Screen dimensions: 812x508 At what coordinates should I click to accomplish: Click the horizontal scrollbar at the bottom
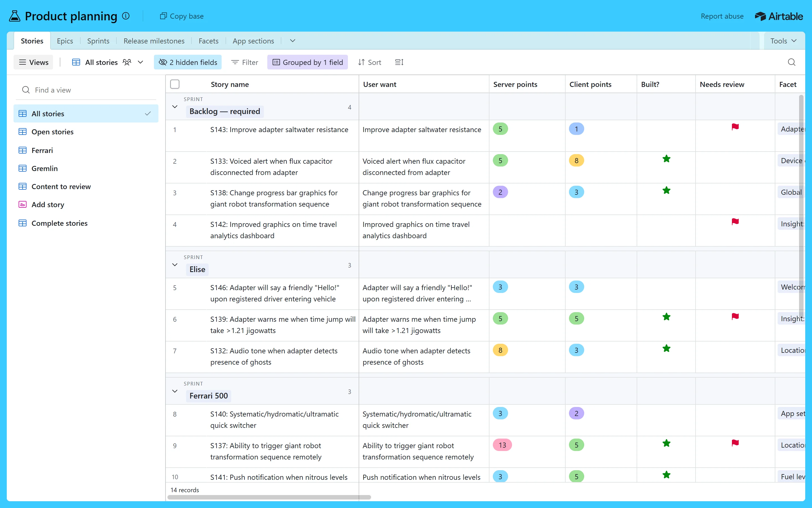click(269, 497)
